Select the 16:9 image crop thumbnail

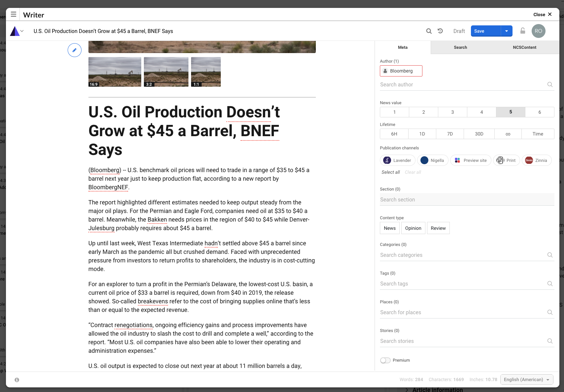[115, 72]
